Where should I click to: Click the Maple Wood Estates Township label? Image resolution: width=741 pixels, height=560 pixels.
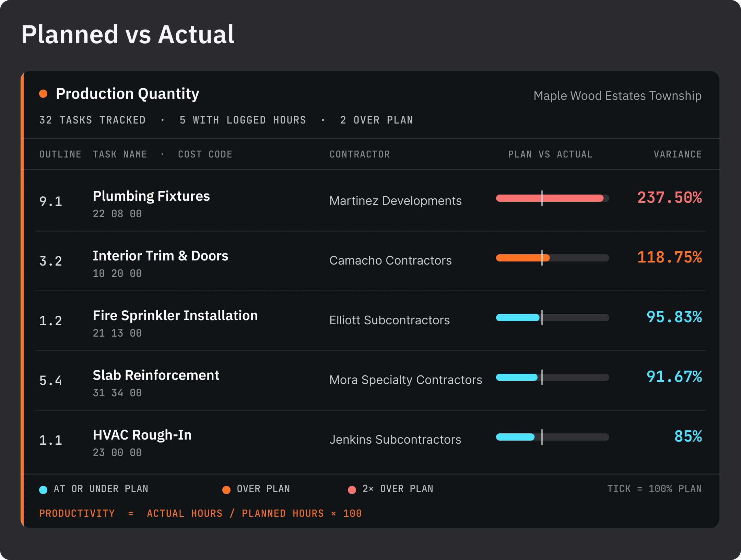[617, 96]
